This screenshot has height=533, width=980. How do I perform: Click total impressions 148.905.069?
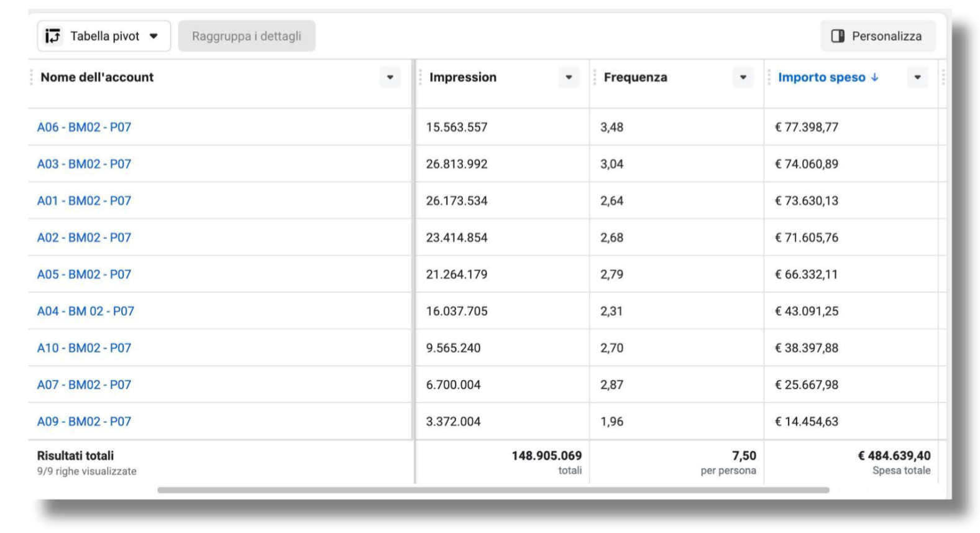coord(547,455)
